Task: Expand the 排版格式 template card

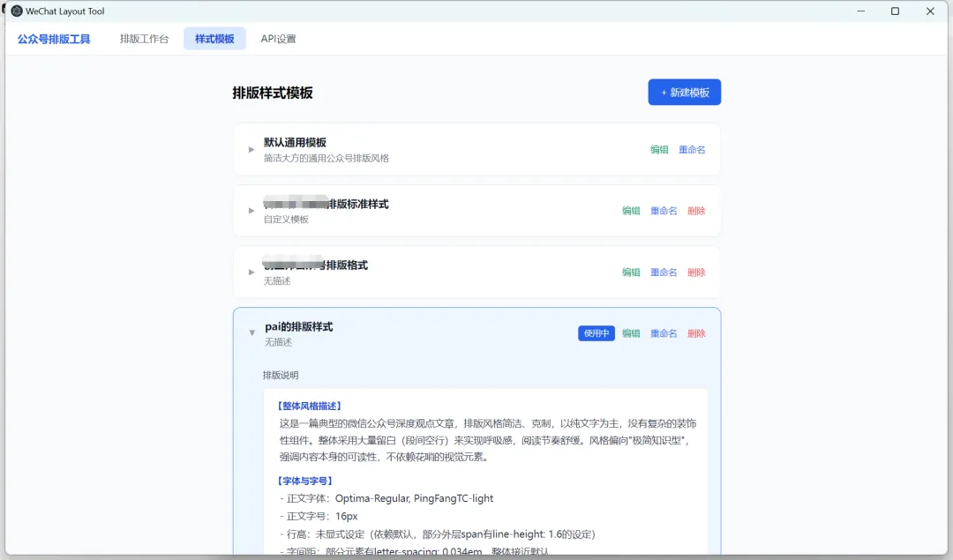Action: [251, 273]
